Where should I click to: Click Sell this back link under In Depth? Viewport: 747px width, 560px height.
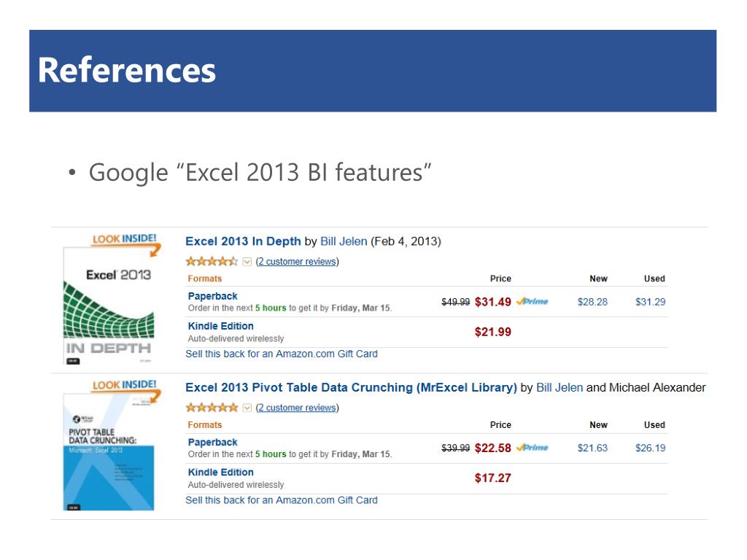pos(282,354)
